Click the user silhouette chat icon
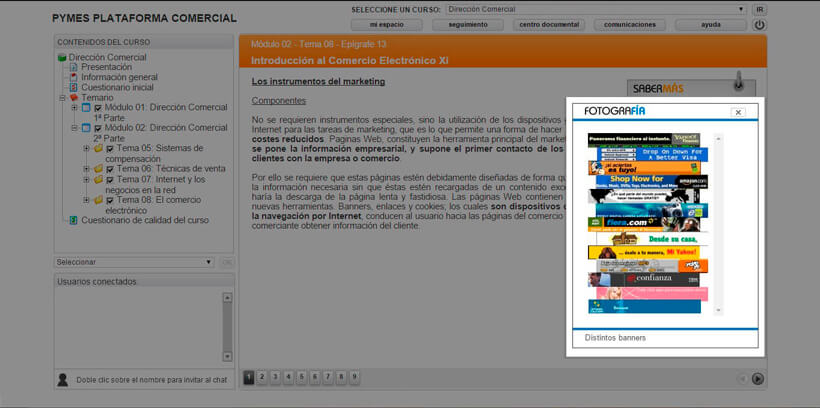 click(x=63, y=380)
